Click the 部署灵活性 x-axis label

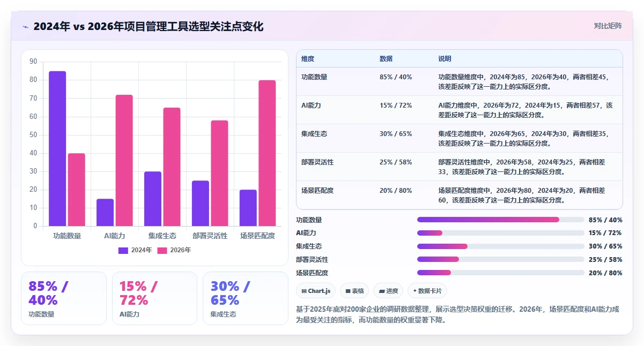pyautogui.click(x=210, y=236)
